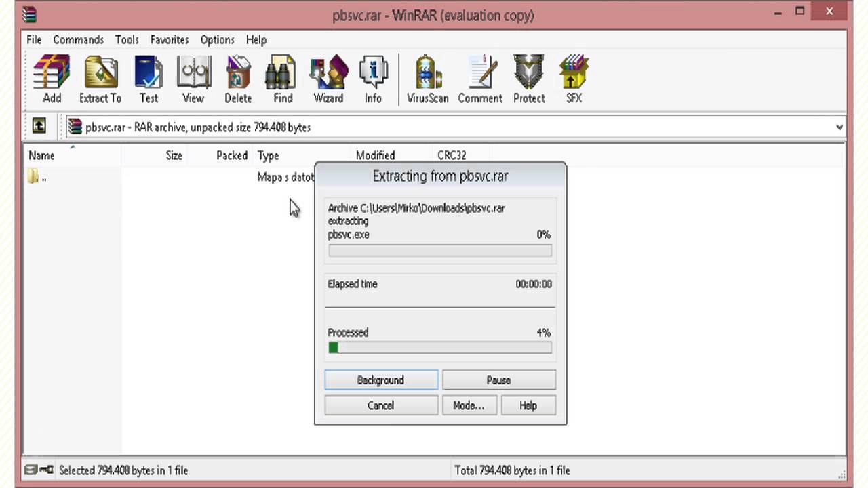The width and height of the screenshot is (868, 488).
Task: Open the Tools menu
Action: (126, 39)
